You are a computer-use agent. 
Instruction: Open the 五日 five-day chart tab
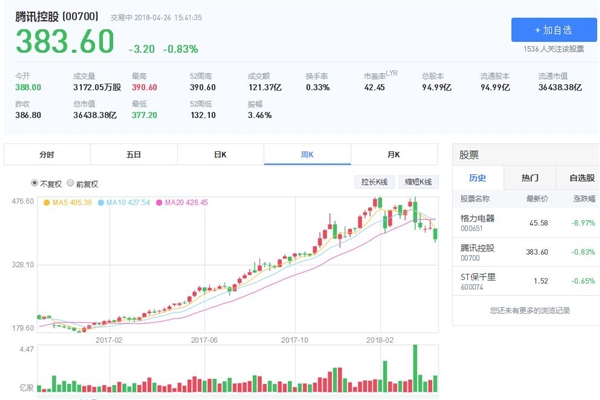click(133, 155)
